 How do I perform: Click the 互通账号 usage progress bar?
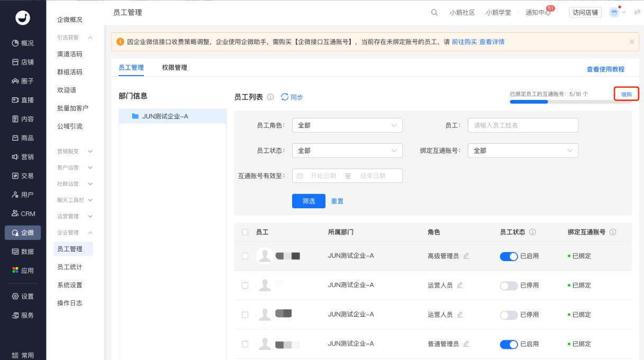point(570,101)
